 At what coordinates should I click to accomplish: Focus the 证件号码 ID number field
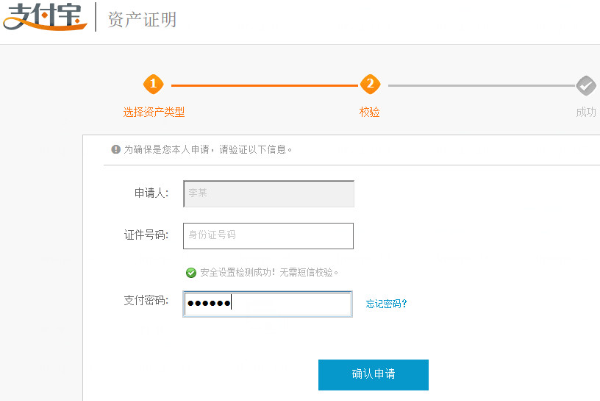[268, 236]
